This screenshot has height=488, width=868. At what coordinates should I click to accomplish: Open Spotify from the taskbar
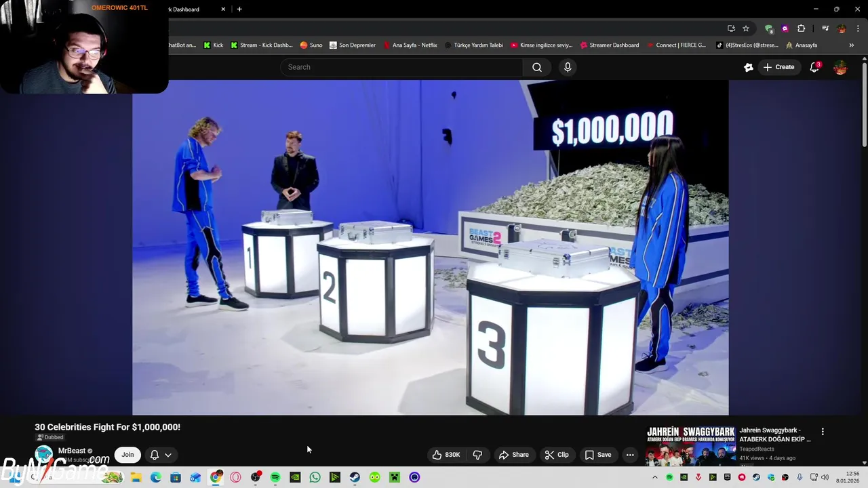(x=275, y=477)
